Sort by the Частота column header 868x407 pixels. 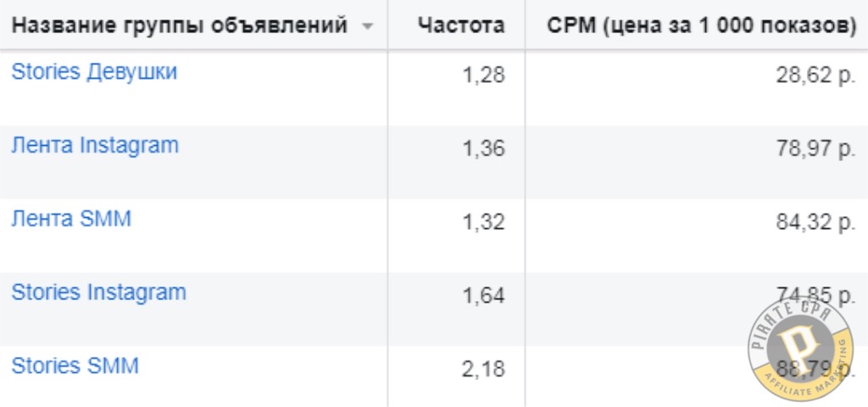click(461, 25)
